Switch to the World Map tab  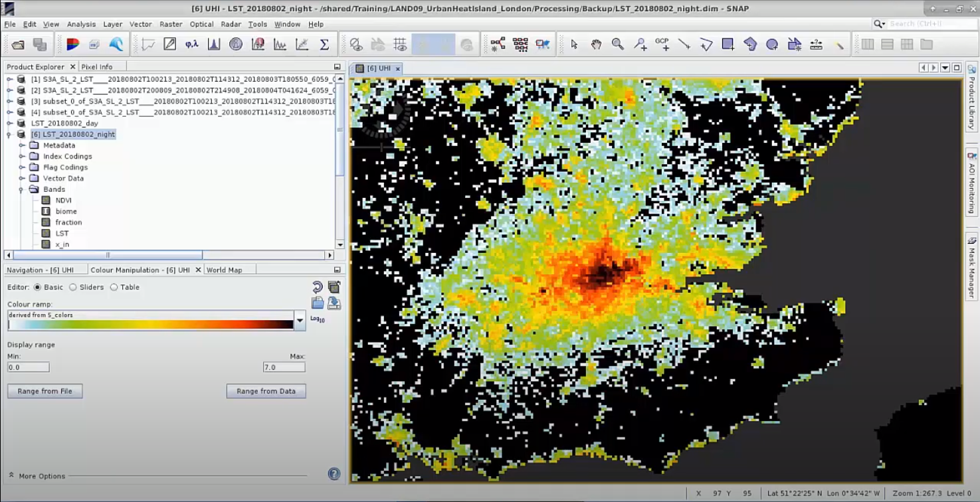click(225, 270)
